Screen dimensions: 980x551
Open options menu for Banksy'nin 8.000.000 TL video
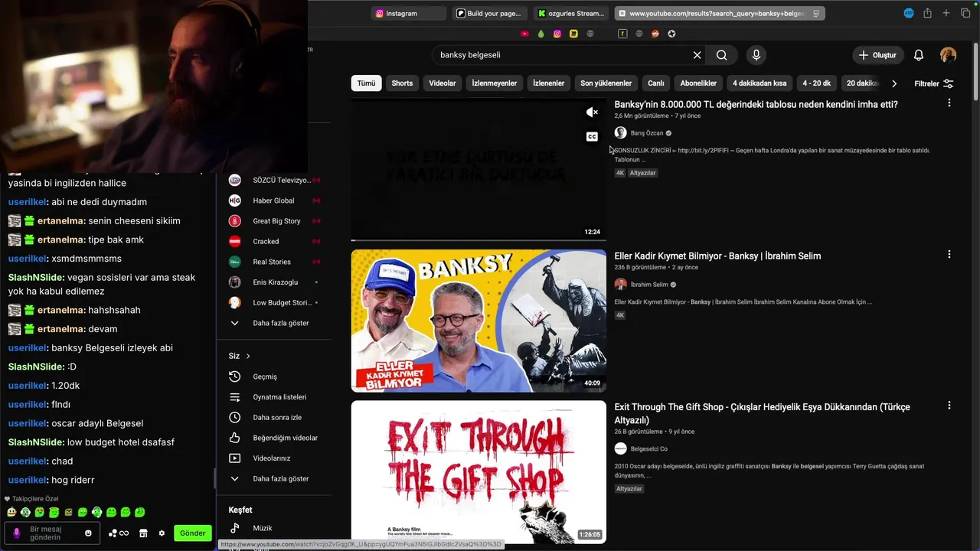tap(949, 103)
